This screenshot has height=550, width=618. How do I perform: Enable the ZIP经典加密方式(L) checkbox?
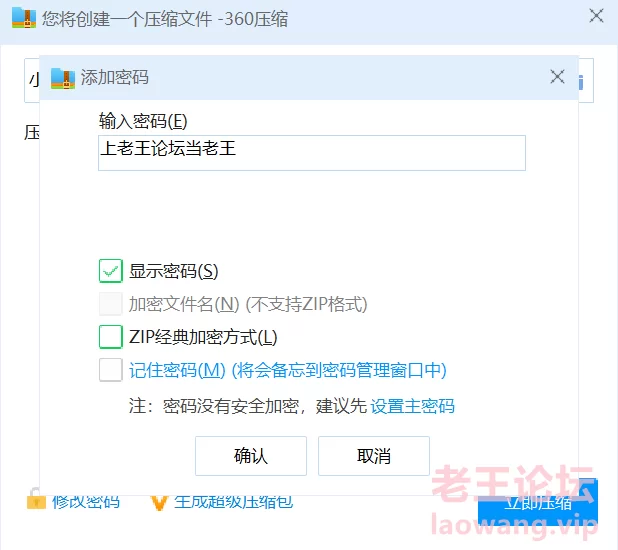click(x=110, y=337)
